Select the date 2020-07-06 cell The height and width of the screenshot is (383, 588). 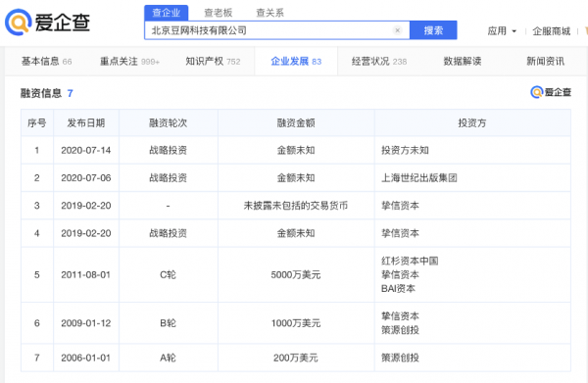pos(86,177)
